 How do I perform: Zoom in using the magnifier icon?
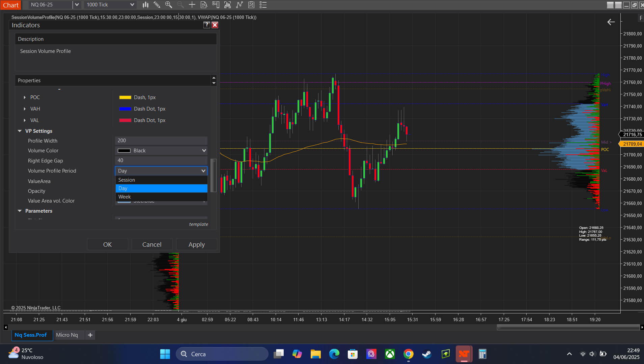click(x=168, y=5)
